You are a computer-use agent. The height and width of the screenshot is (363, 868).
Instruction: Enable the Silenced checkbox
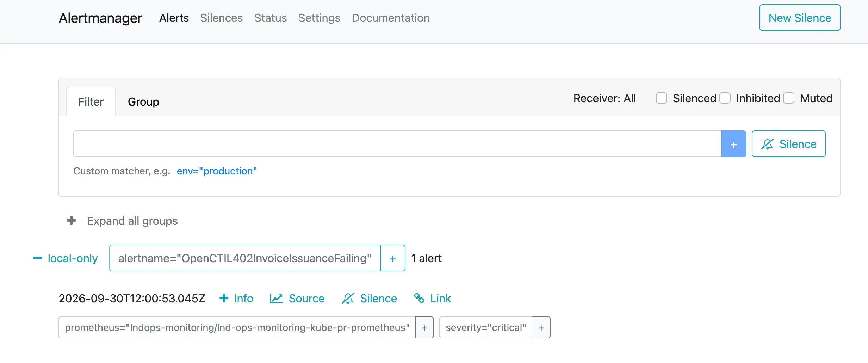click(x=662, y=98)
